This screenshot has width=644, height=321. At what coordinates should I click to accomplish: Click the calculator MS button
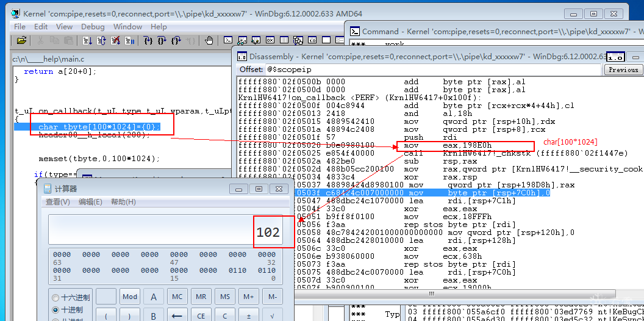click(225, 297)
